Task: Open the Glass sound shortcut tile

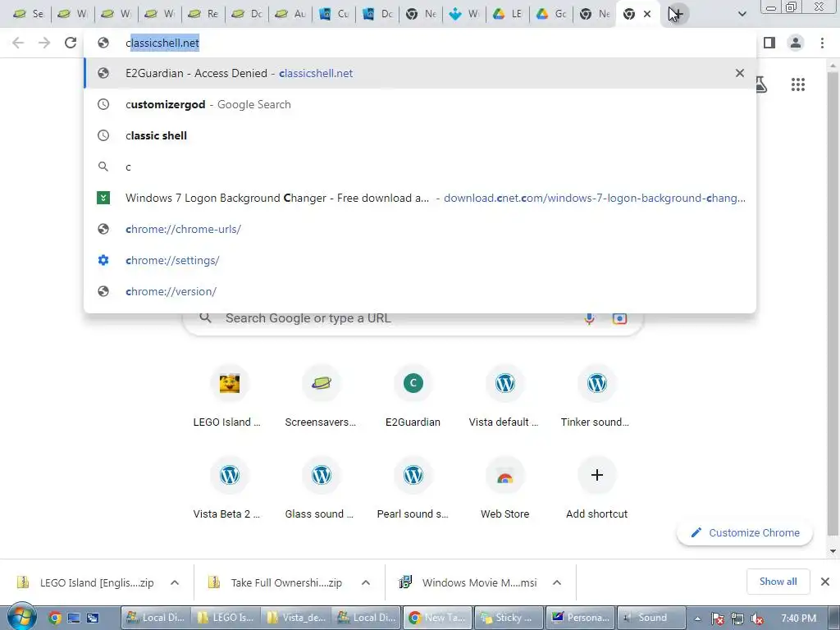Action: (321, 489)
